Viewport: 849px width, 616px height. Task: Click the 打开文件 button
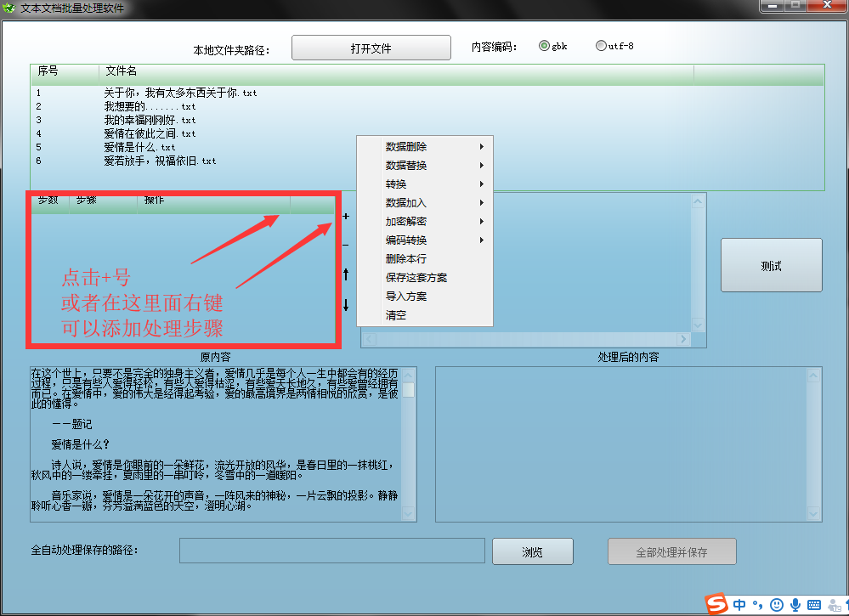(x=371, y=48)
